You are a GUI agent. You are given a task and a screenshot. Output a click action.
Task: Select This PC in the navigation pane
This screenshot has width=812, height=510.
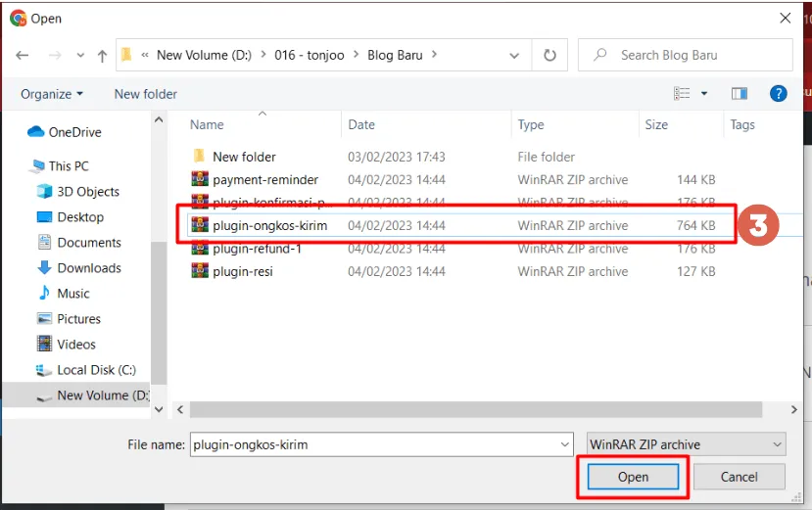coord(69,166)
